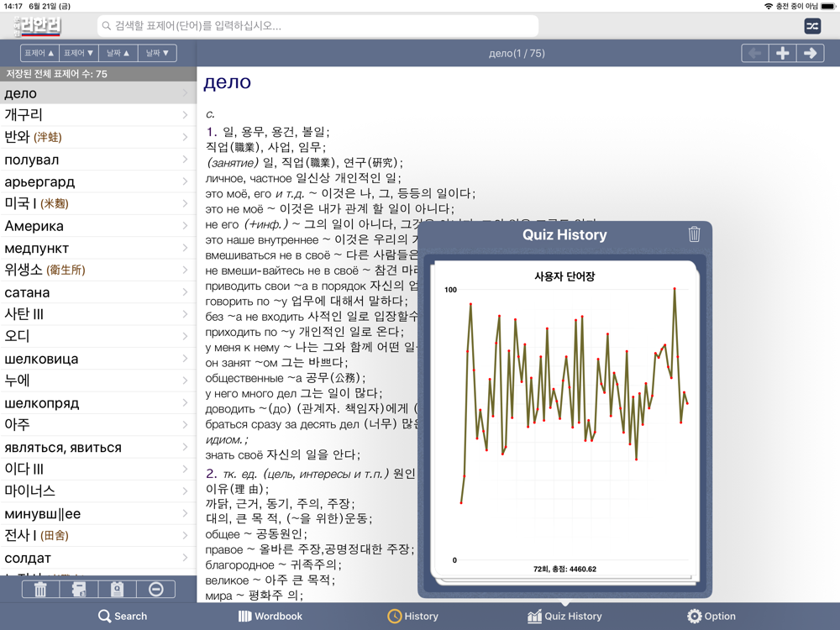Click the headword search input field
The height and width of the screenshot is (630, 840).
point(319,26)
